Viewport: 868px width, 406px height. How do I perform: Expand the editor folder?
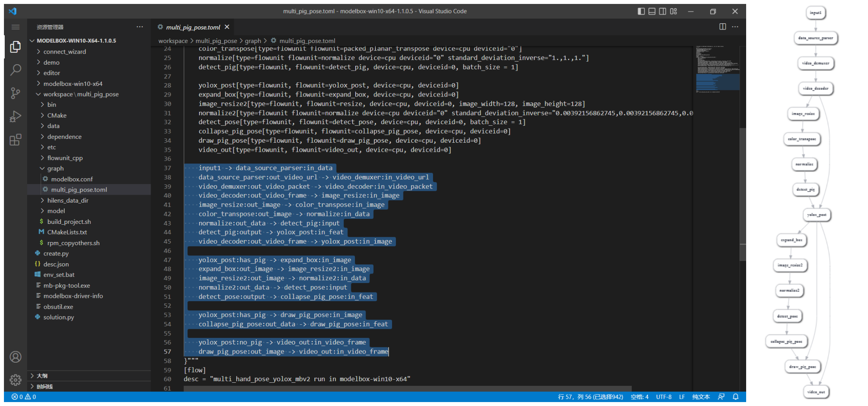(x=89, y=73)
